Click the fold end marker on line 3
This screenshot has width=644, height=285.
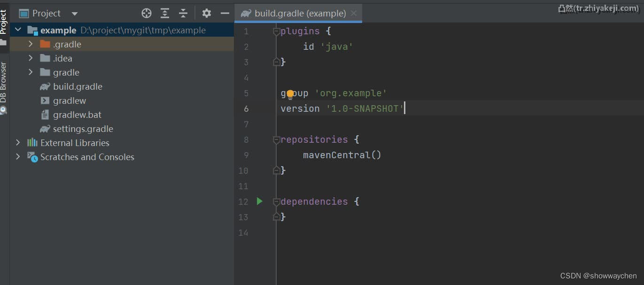(x=277, y=62)
